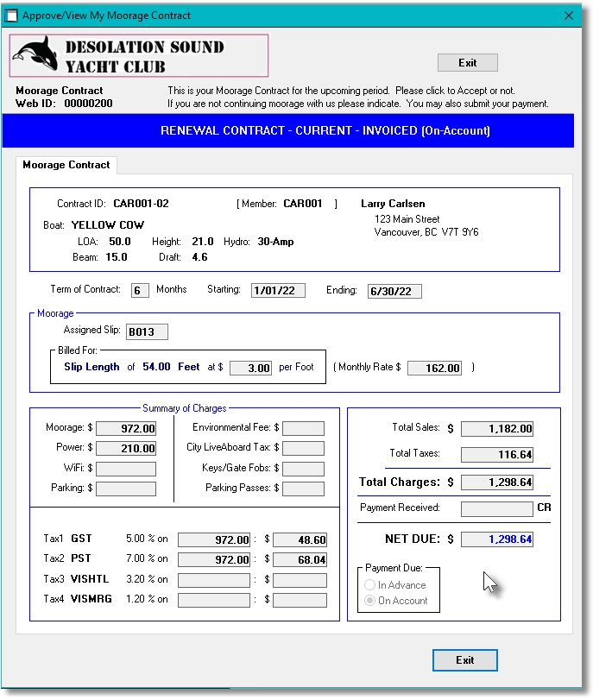Screen dimensions: 593x700
Task: Click the GST tax amount 48.60
Action: click(x=300, y=539)
